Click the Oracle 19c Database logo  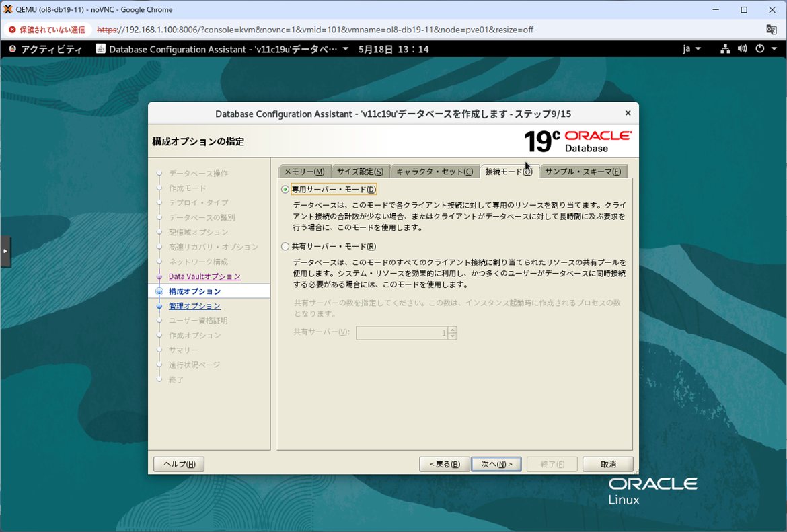[577, 141]
